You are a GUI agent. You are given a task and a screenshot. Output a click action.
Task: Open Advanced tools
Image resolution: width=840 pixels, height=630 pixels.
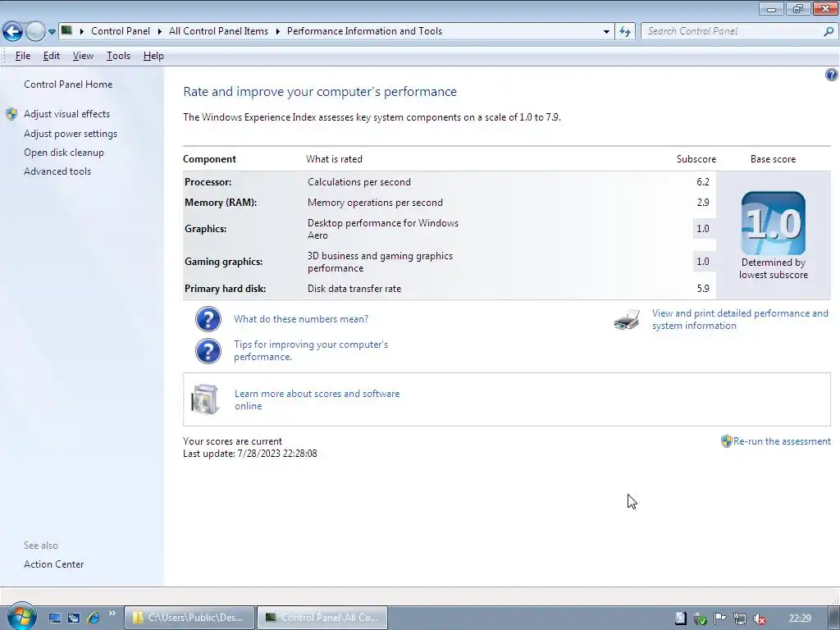(57, 171)
